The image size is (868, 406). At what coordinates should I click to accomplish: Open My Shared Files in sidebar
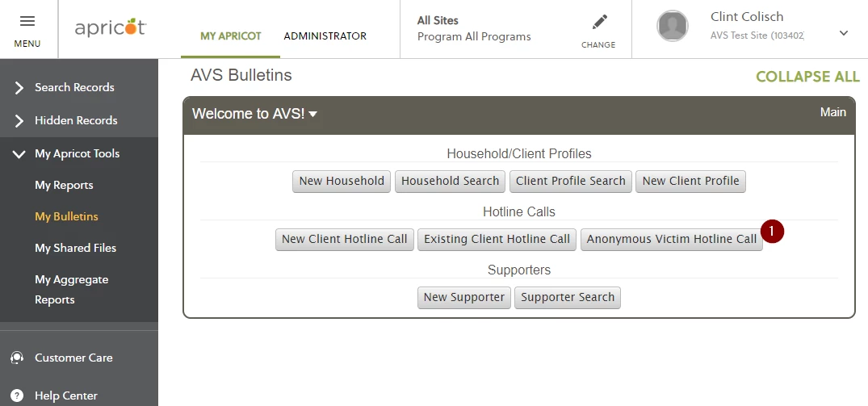tap(75, 249)
